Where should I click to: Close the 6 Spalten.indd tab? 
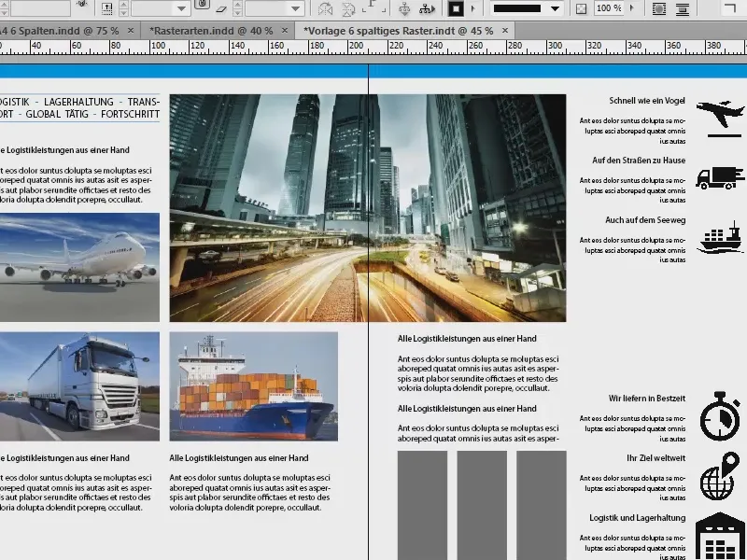click(x=131, y=31)
